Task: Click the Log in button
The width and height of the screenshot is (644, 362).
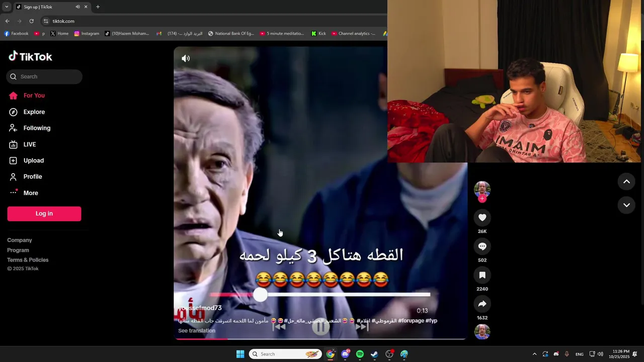Action: click(x=44, y=214)
